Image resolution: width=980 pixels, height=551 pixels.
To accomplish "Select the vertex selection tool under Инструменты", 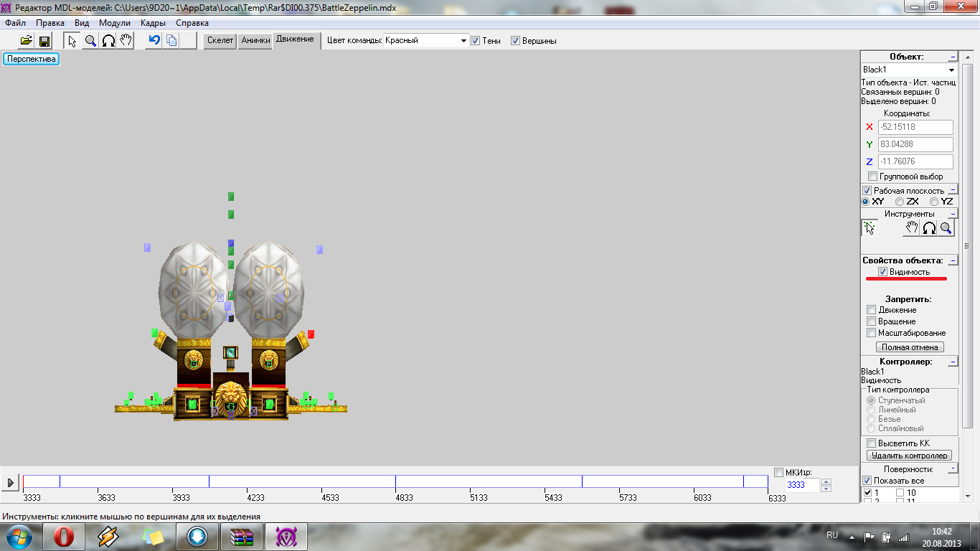I will [x=870, y=228].
